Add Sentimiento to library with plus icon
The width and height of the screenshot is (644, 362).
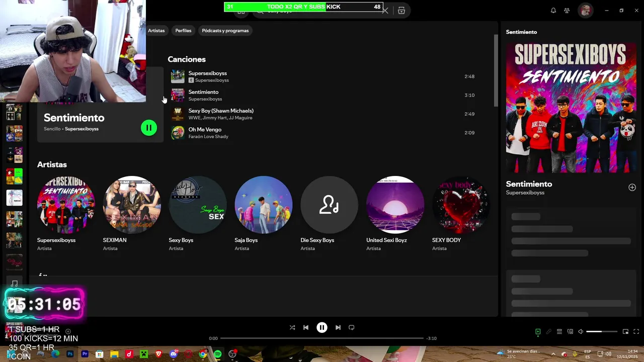632,188
